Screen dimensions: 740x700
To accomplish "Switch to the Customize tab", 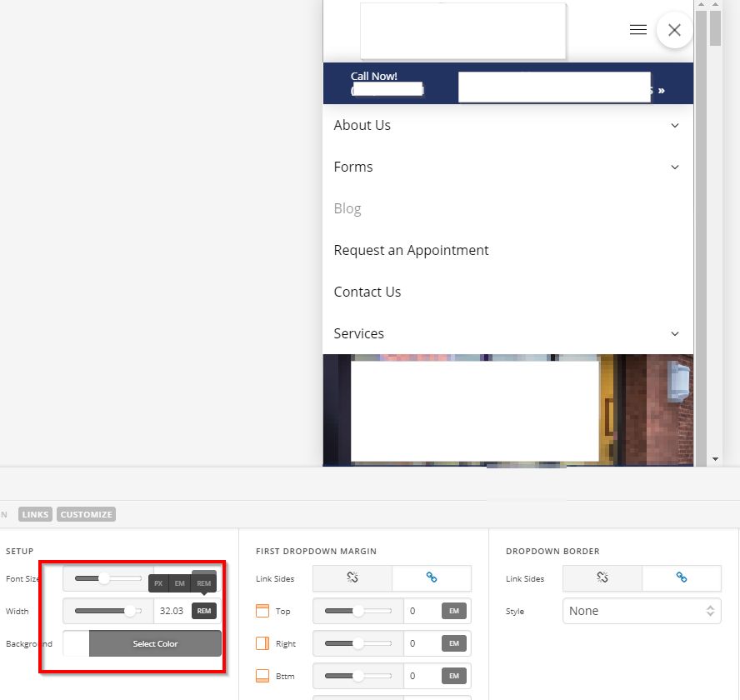I will click(87, 514).
